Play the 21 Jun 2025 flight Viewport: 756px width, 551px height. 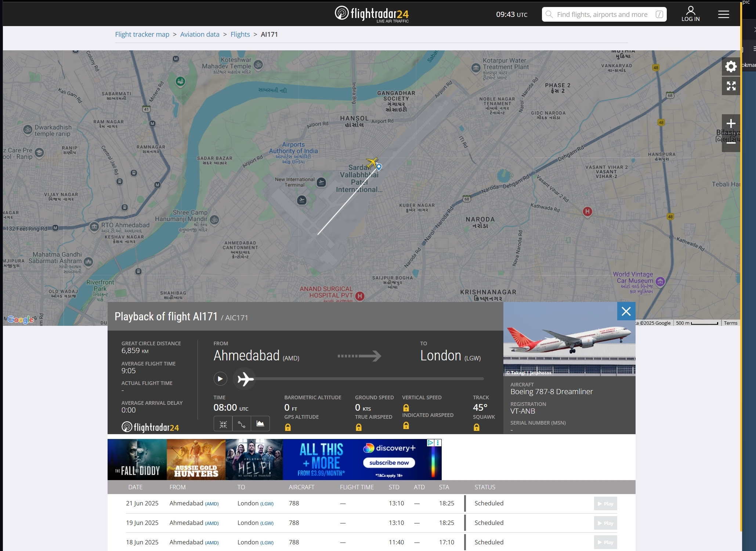pyautogui.click(x=605, y=504)
